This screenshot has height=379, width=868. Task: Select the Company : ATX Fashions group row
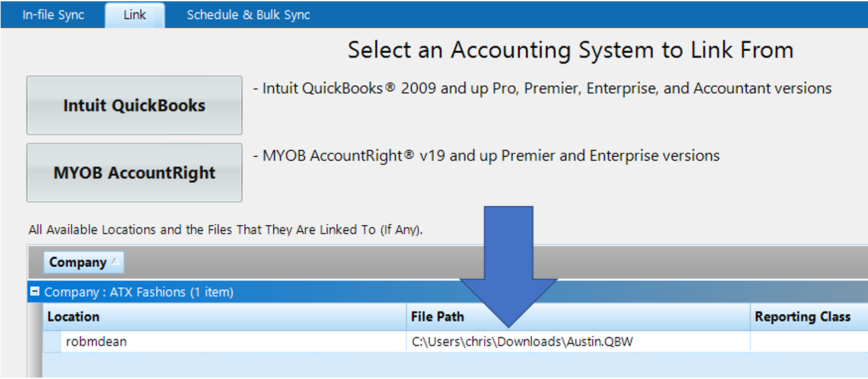448,292
